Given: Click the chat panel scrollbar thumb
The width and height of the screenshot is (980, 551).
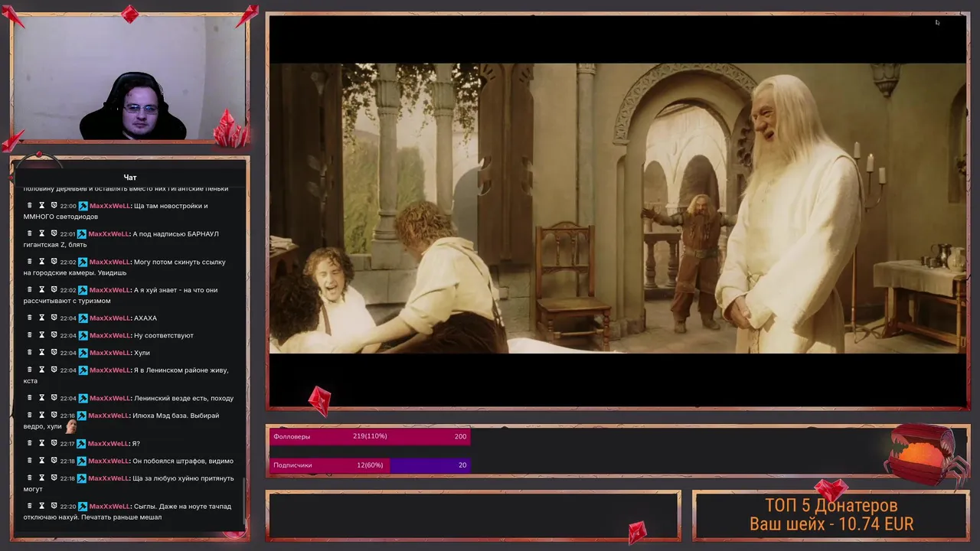Looking at the screenshot, I should (245, 501).
